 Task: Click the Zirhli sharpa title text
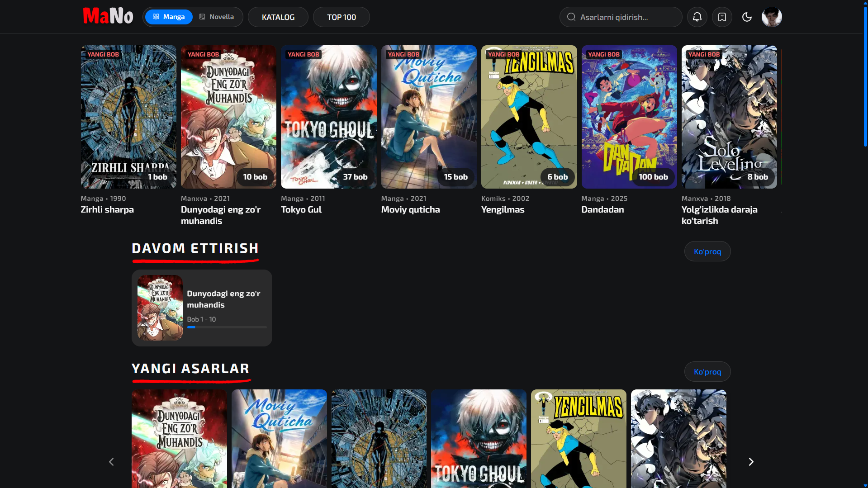[x=107, y=210]
